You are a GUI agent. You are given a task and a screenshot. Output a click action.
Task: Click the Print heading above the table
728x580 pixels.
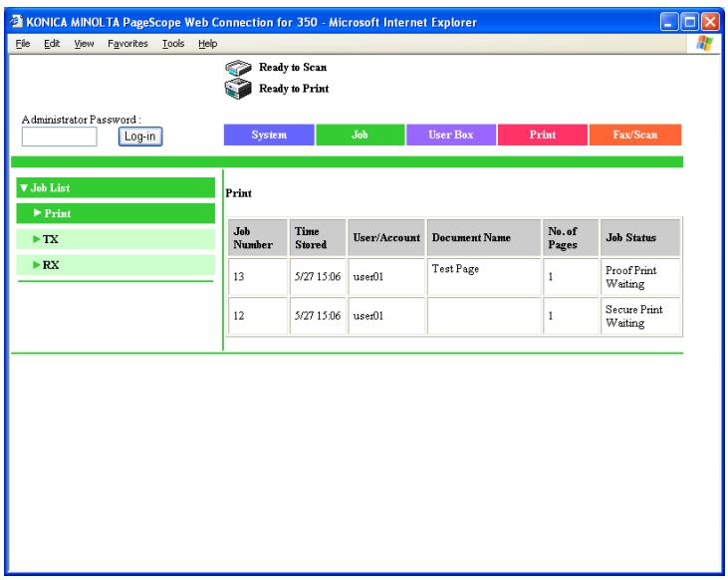[239, 193]
